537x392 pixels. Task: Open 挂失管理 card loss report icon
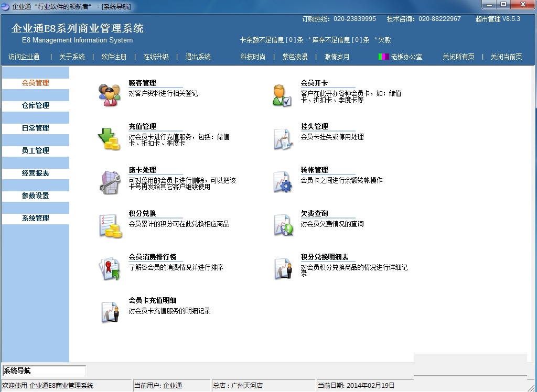282,138
